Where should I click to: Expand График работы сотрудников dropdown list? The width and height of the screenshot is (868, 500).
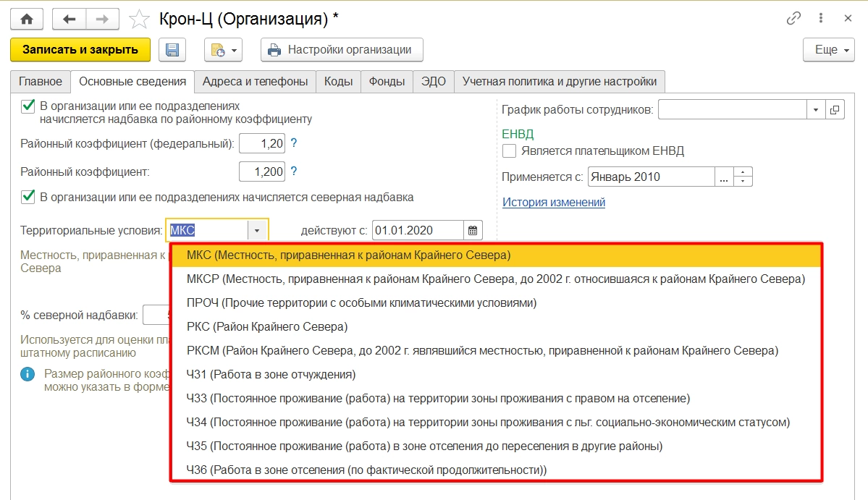pos(816,109)
